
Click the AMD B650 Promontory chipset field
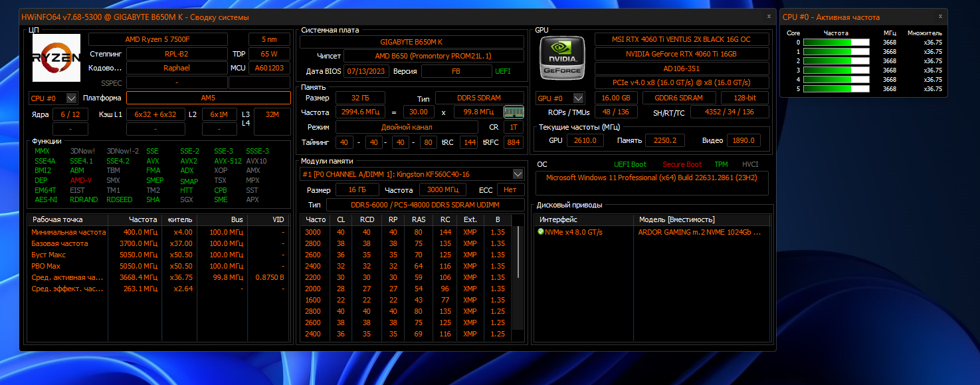coord(433,57)
